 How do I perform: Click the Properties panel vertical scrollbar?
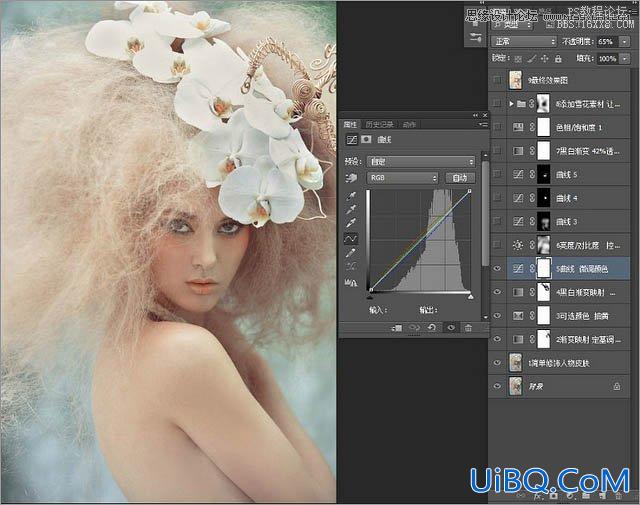pyautogui.click(x=485, y=213)
